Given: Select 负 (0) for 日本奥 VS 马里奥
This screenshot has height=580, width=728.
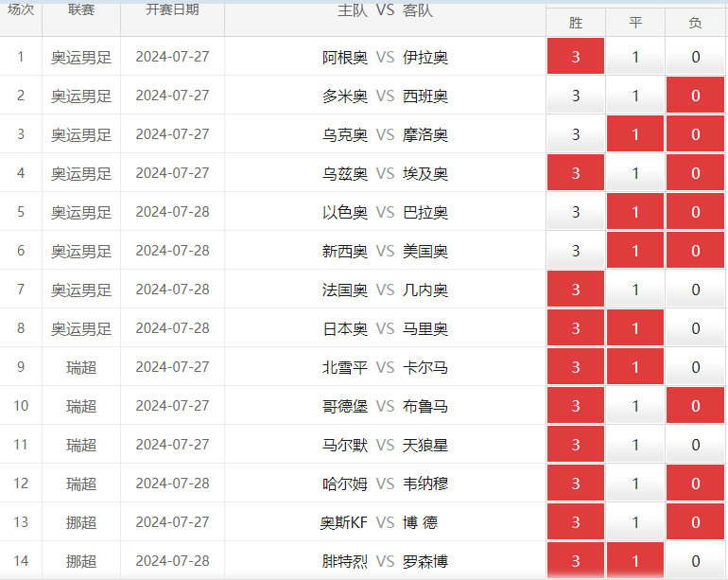Looking at the screenshot, I should coord(695,328).
